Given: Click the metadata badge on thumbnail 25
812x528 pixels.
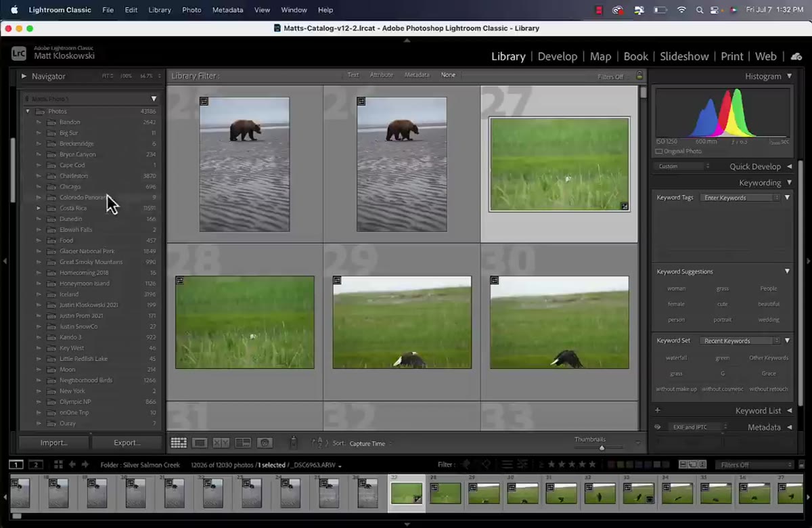Looking at the screenshot, I should click(x=204, y=101).
